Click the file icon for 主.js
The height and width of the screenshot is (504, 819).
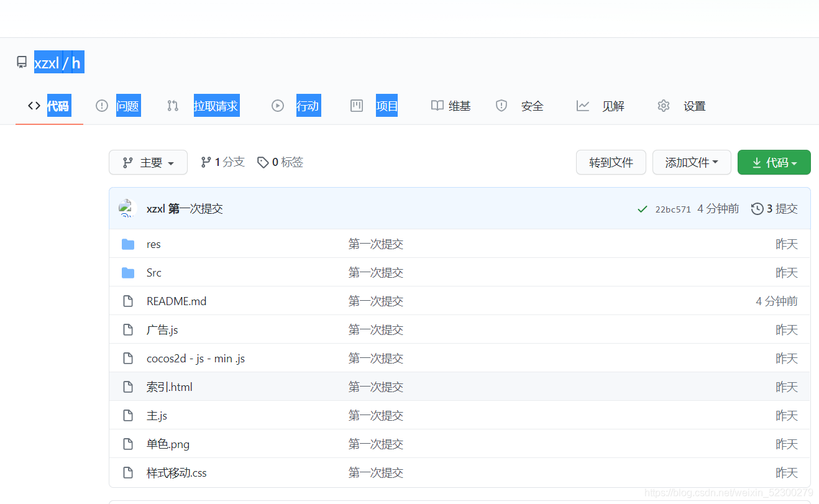(x=128, y=416)
